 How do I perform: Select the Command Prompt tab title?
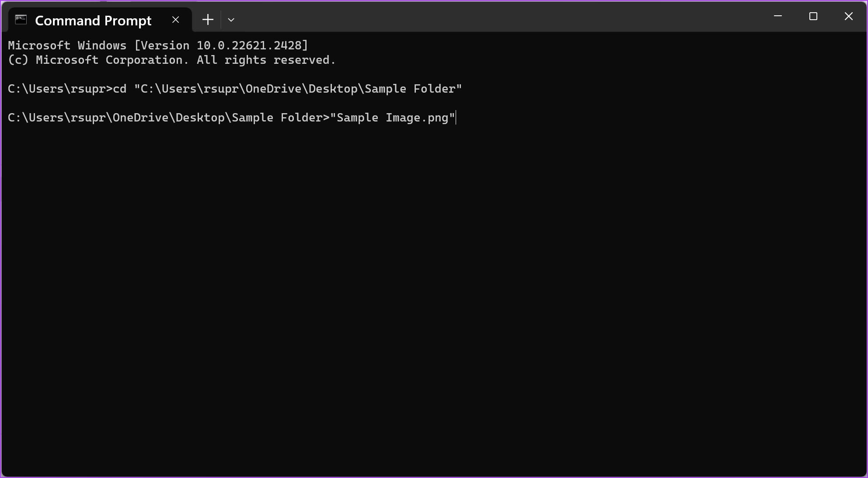coord(93,21)
